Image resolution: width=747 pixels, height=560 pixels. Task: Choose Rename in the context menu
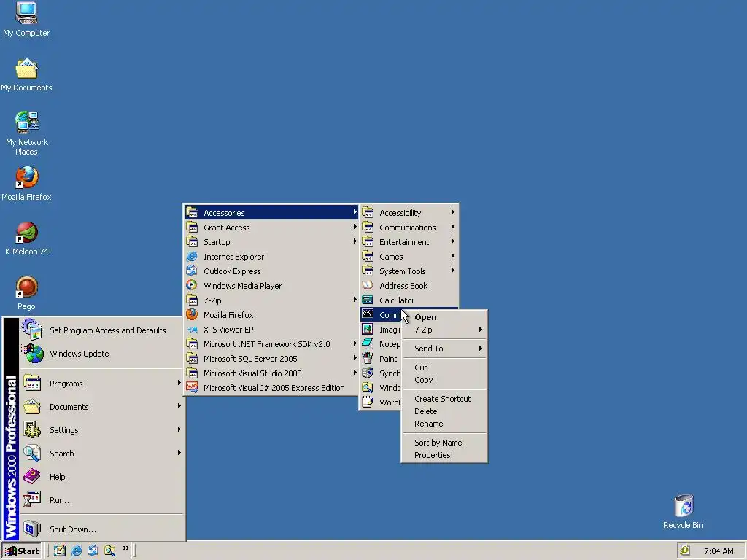click(x=444, y=424)
